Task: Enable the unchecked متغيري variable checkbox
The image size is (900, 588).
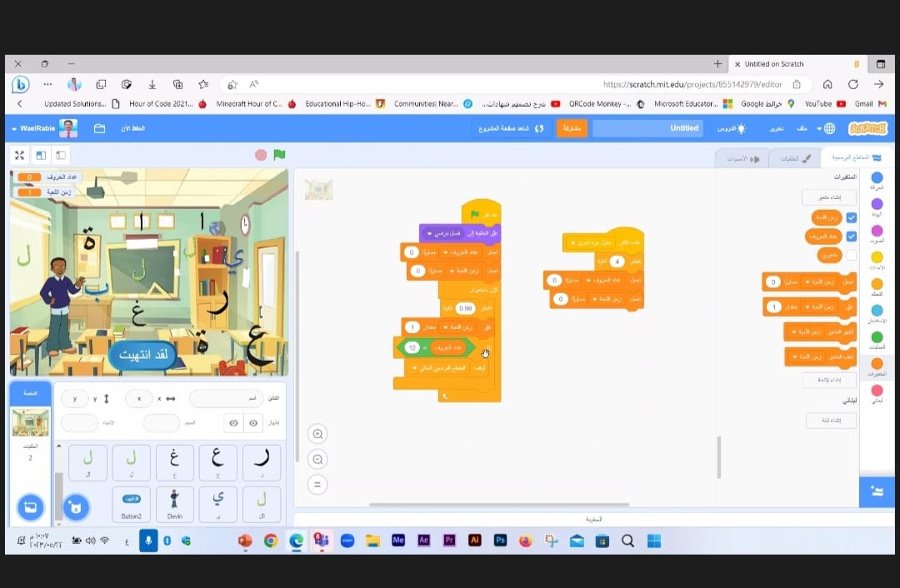Action: tap(851, 256)
